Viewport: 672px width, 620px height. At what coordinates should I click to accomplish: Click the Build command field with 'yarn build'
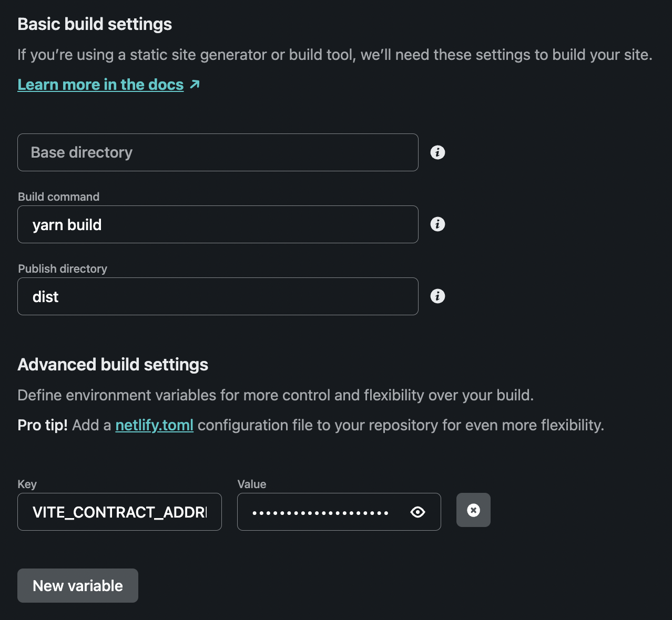coord(218,224)
